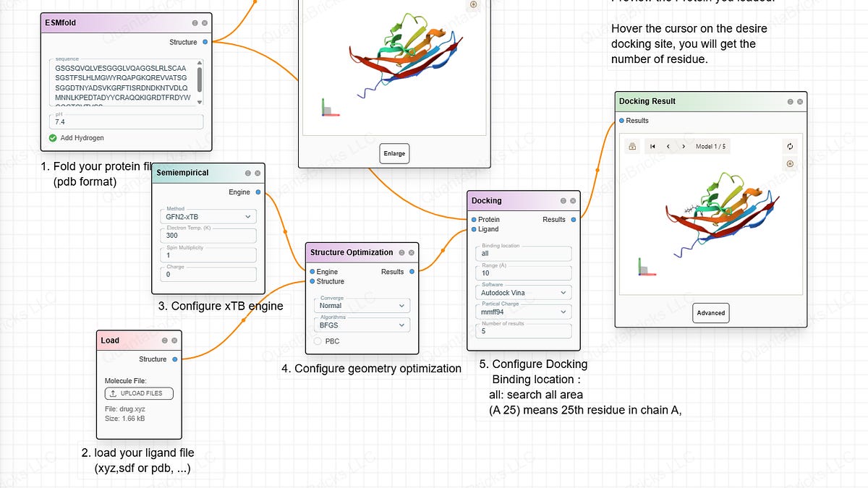Image resolution: width=868 pixels, height=488 pixels.
Task: Advance to next docking model
Action: [x=684, y=146]
